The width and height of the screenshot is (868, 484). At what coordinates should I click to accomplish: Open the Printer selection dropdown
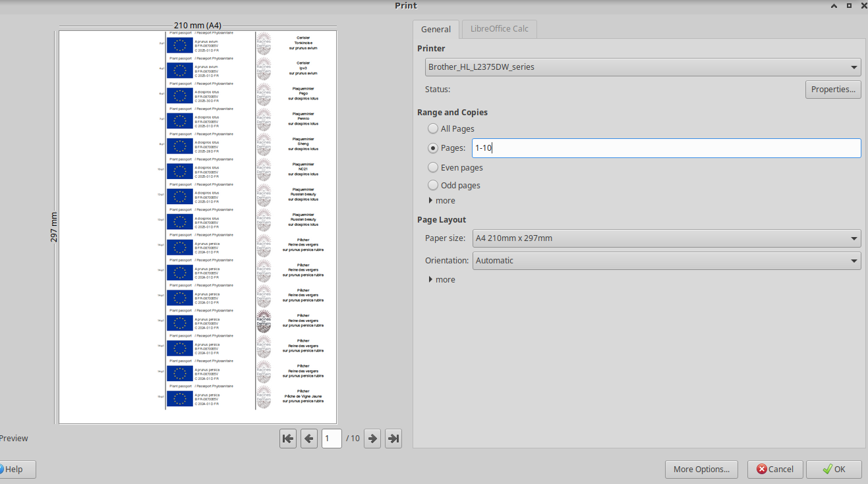click(x=643, y=67)
